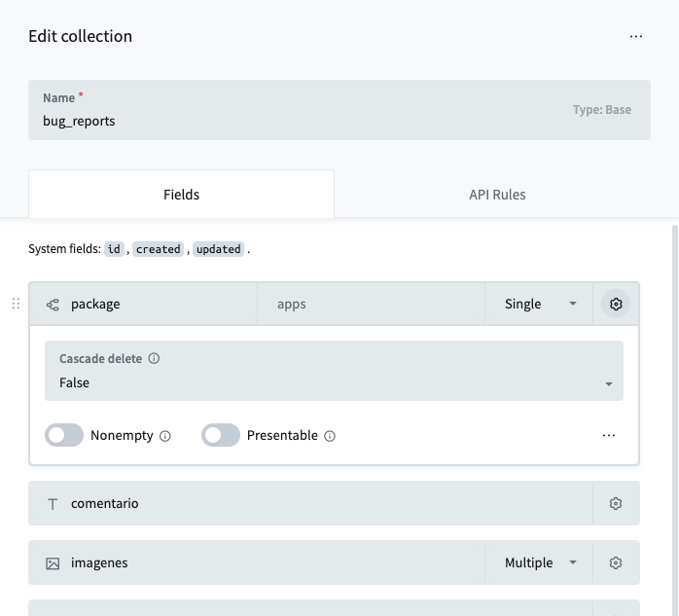This screenshot has width=679, height=616.
Task: Switch to the API Rules tab
Action: (x=497, y=195)
